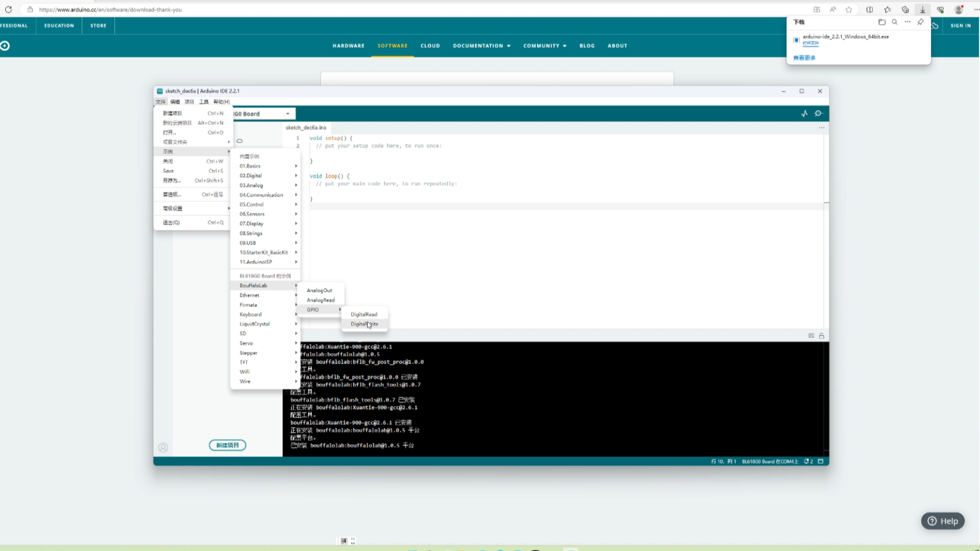
Task: Open the Tools (工具) menu
Action: (x=204, y=102)
